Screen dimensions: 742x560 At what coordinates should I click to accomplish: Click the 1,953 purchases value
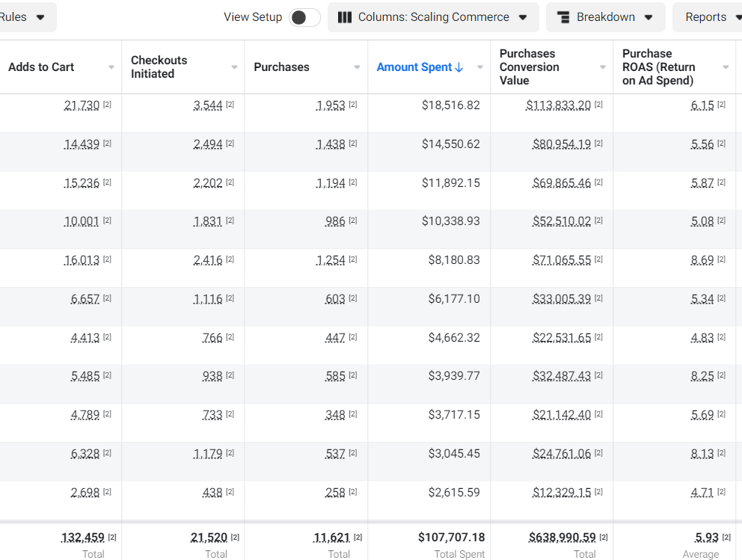(331, 105)
